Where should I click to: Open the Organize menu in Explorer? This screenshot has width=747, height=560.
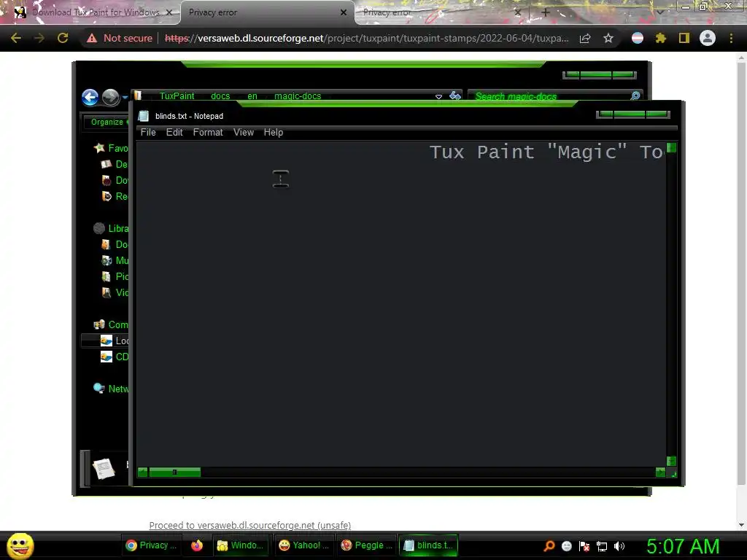(107, 122)
